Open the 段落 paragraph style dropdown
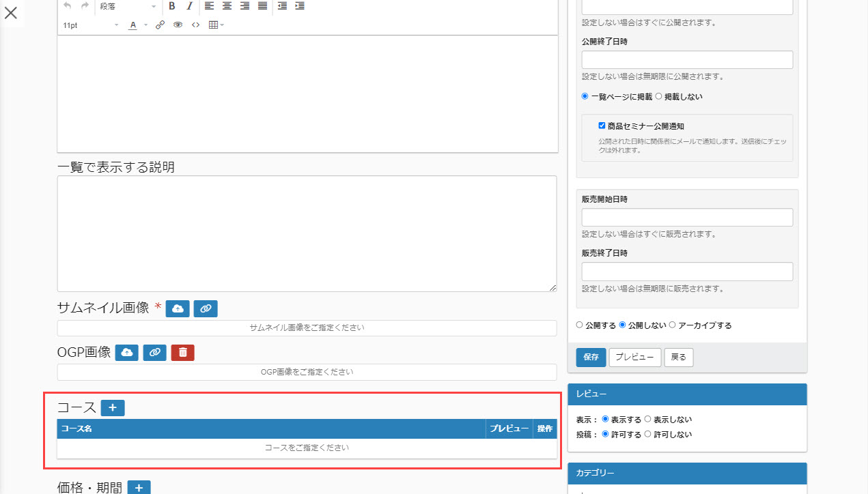This screenshot has width=868, height=494. pyautogui.click(x=128, y=6)
